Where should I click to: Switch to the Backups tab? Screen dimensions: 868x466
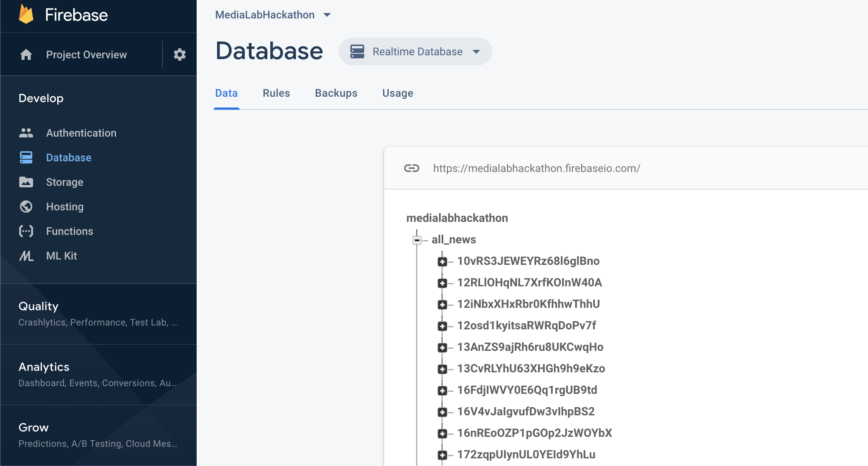coord(336,93)
